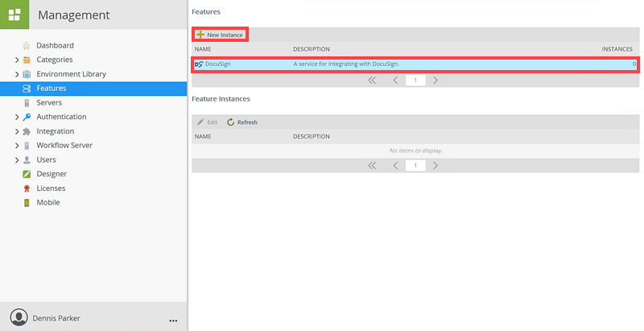The height and width of the screenshot is (331, 644).
Task: Expand the Users tree node
Action: pyautogui.click(x=17, y=159)
